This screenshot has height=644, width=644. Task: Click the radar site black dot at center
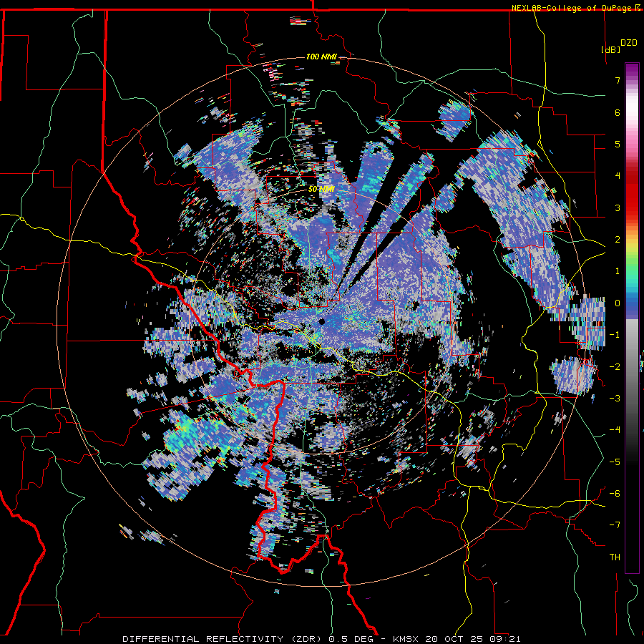tap(321, 322)
